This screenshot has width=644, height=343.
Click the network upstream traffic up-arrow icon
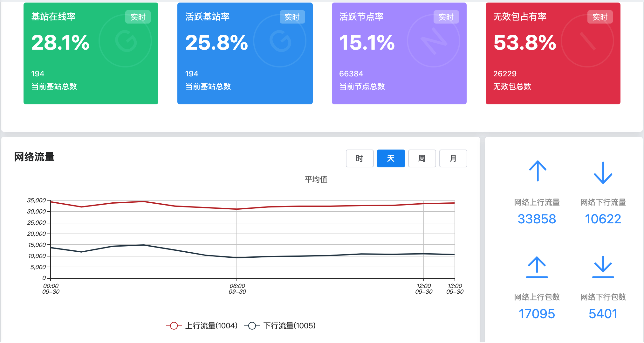point(538,171)
